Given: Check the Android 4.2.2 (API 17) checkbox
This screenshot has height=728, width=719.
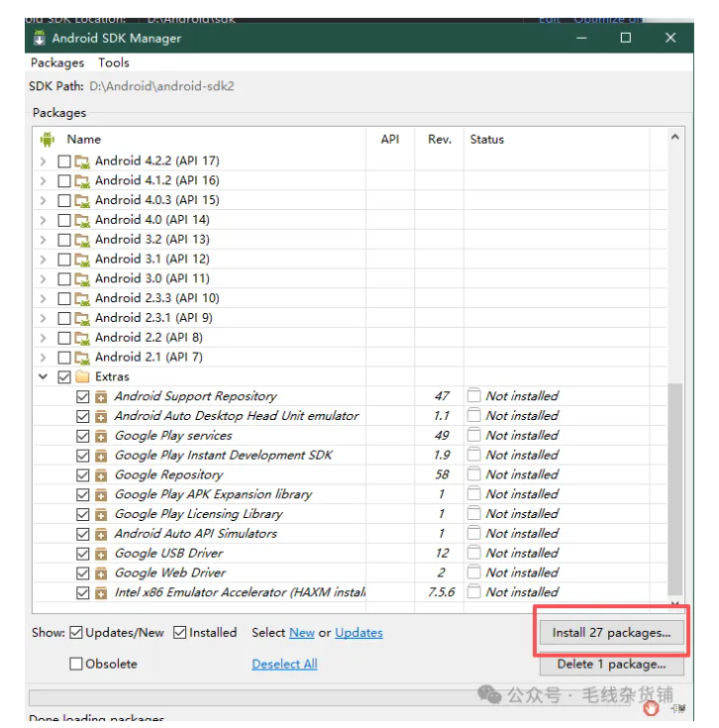Looking at the screenshot, I should (x=64, y=161).
